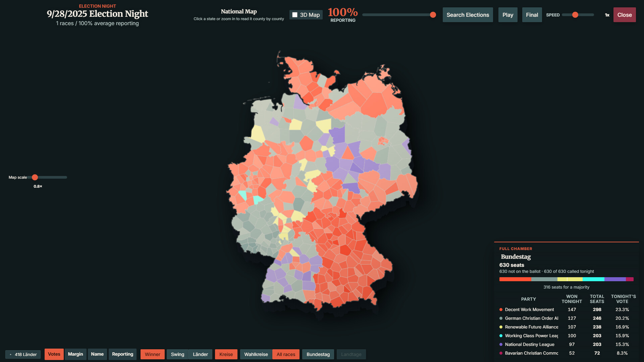Click the Working Class Power cyan dot
Image resolution: width=644 pixels, height=362 pixels.
[x=501, y=336]
